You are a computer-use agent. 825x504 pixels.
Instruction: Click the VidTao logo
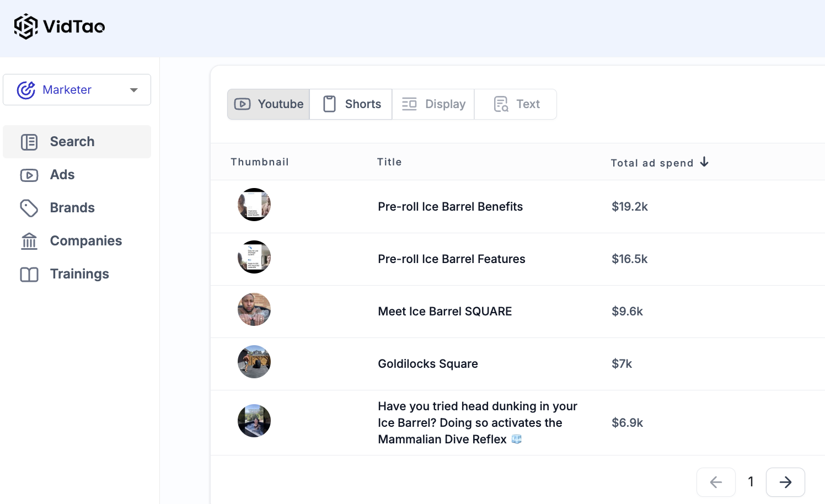59,26
